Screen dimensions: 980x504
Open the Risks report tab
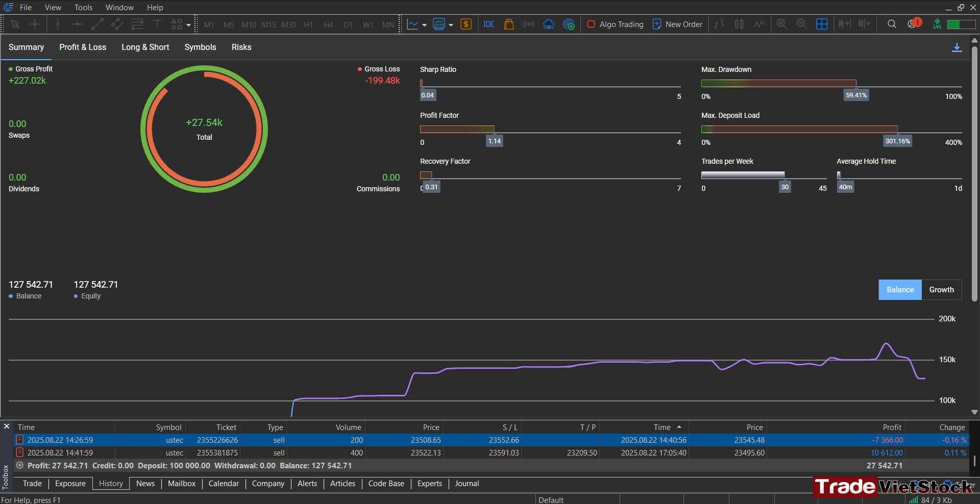(x=241, y=47)
